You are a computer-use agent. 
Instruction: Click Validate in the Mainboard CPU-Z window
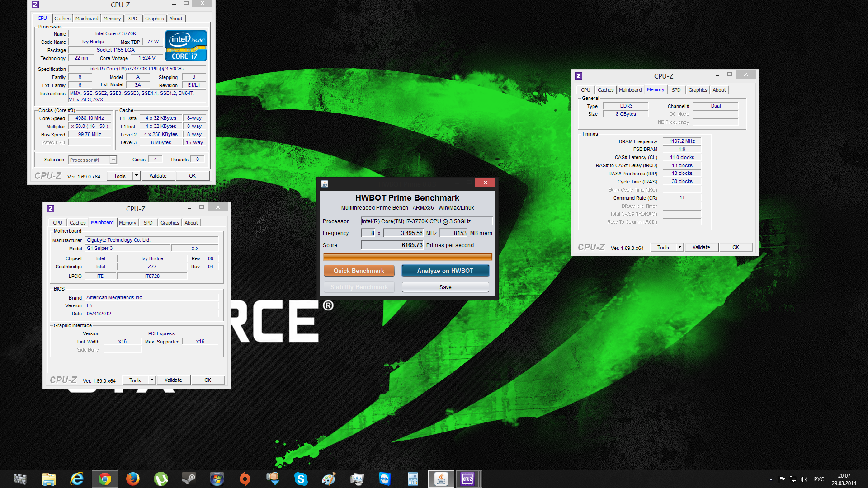[173, 380]
